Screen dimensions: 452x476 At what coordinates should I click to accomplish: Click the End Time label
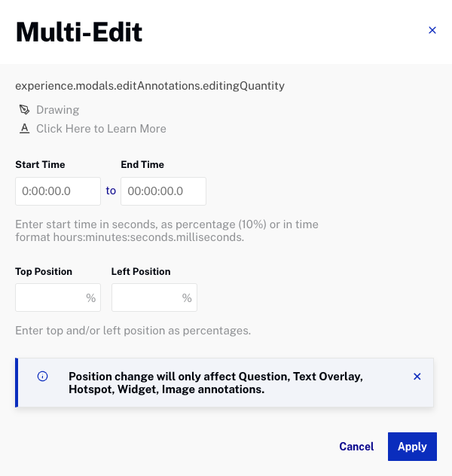click(142, 164)
